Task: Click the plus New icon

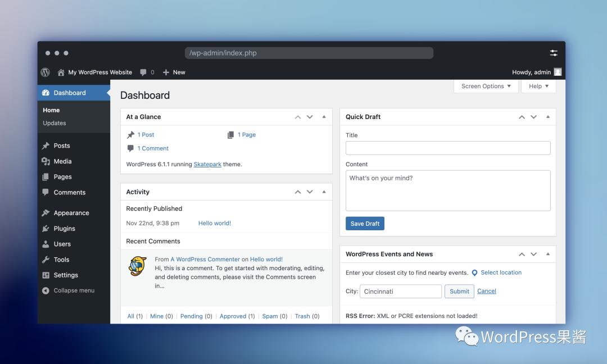Action: (166, 72)
